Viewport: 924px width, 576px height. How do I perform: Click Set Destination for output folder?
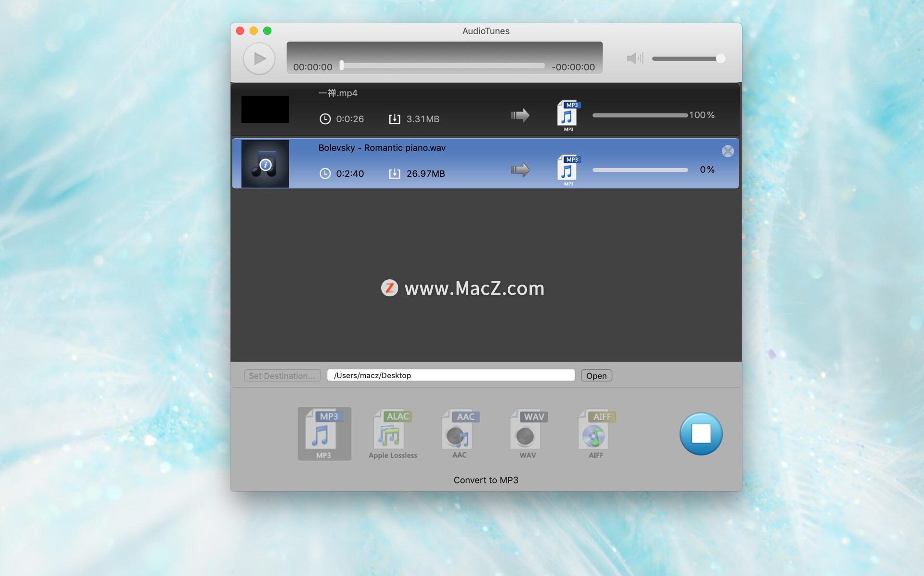click(282, 375)
